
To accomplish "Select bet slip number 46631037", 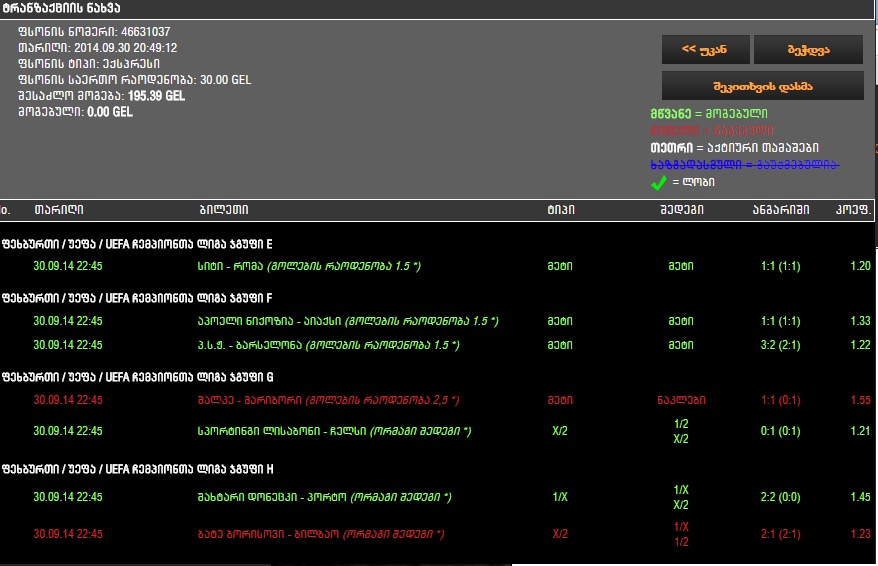I will click(x=94, y=32).
